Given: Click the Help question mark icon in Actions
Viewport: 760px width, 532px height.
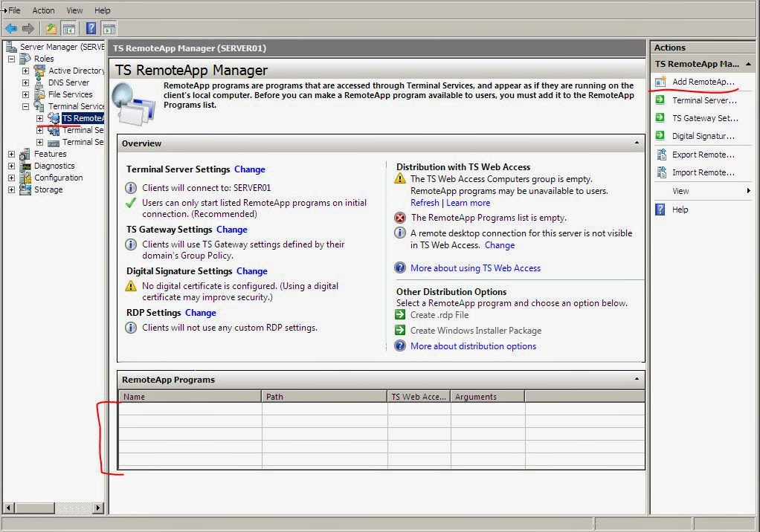Looking at the screenshot, I should coord(660,209).
